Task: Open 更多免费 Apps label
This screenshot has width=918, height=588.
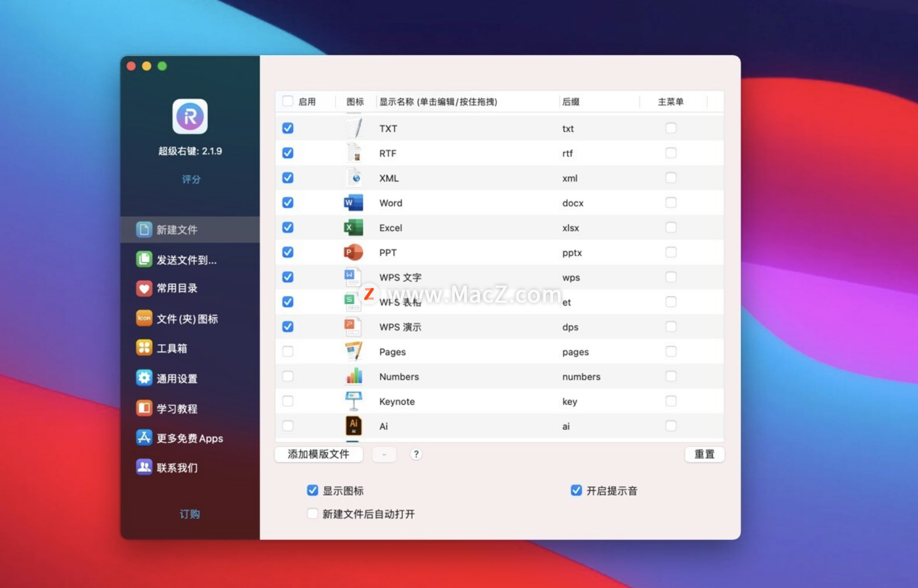Action: pyautogui.click(x=190, y=438)
